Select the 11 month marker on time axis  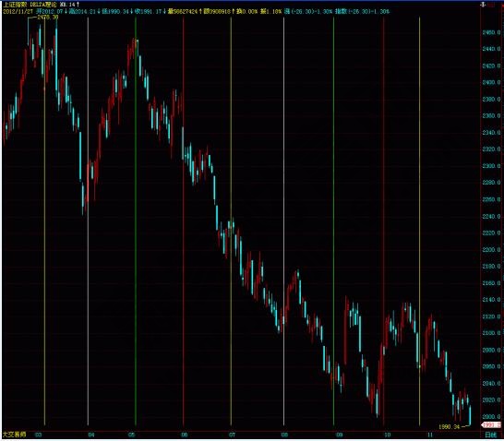pos(430,435)
